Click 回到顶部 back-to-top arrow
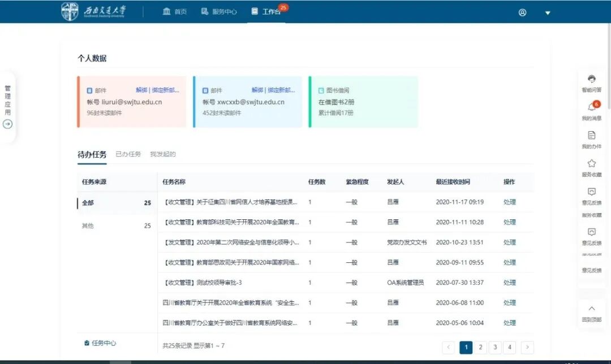This screenshot has width=611, height=364. (x=592, y=309)
